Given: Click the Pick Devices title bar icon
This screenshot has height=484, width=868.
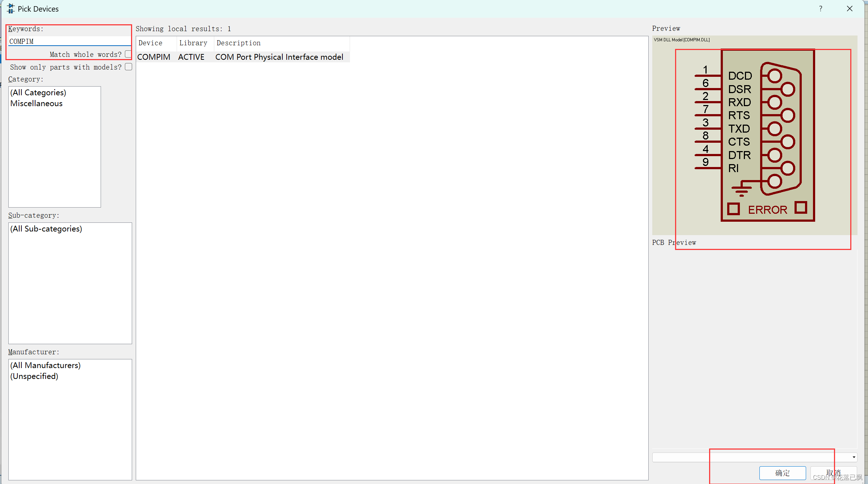Looking at the screenshot, I should tap(10, 8).
